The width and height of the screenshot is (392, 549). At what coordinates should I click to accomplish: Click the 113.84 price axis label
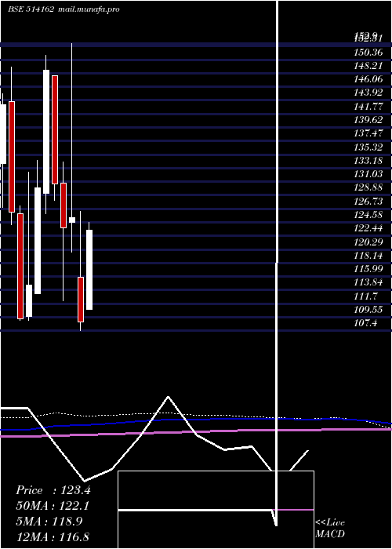point(368,282)
